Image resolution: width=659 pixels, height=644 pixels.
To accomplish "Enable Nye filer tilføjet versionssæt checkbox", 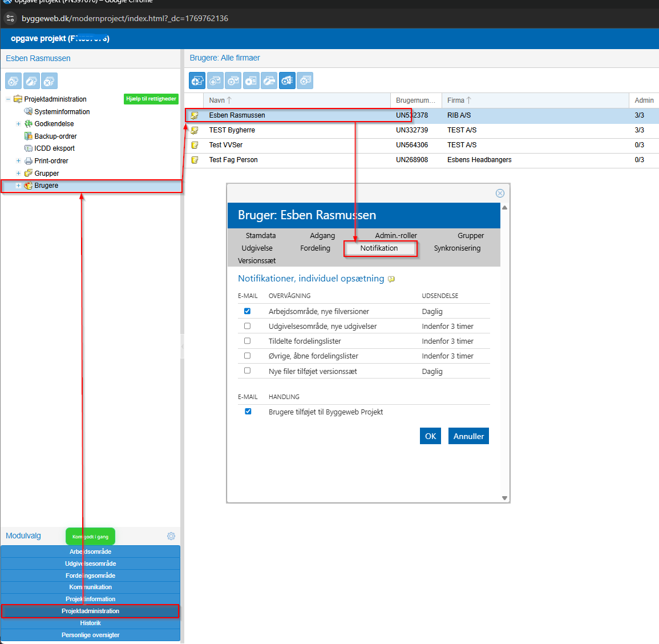I will tap(247, 371).
